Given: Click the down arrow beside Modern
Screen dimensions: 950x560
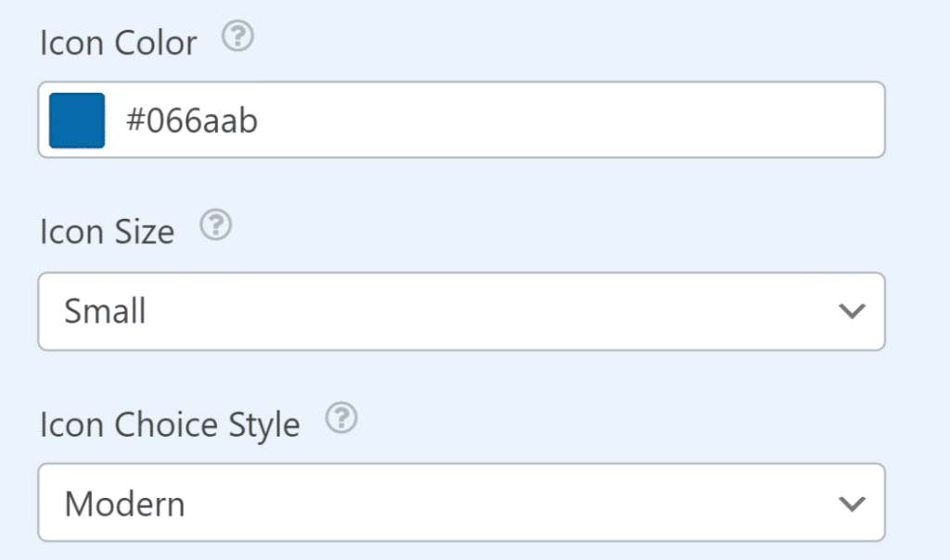Looking at the screenshot, I should (852, 503).
